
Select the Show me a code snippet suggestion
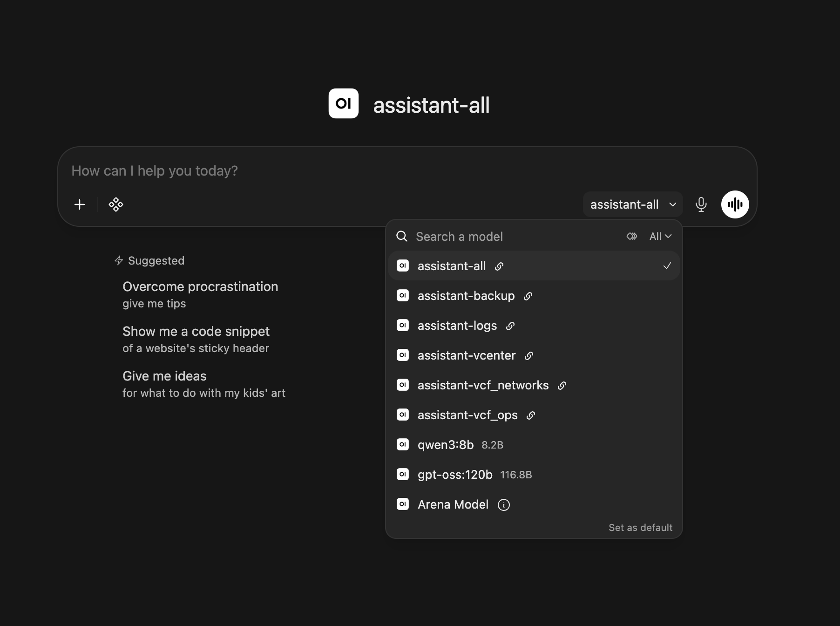196,339
